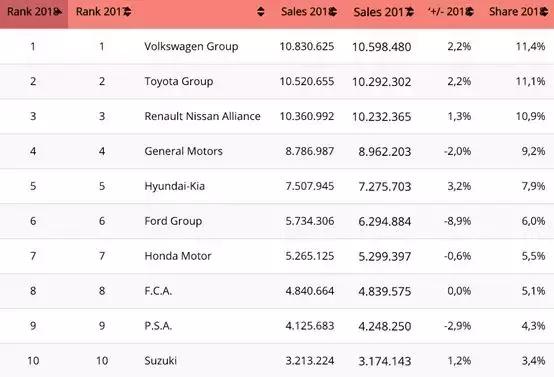Click the F.C.A. entry
Viewport: 554px width, 377px height.
click(158, 291)
